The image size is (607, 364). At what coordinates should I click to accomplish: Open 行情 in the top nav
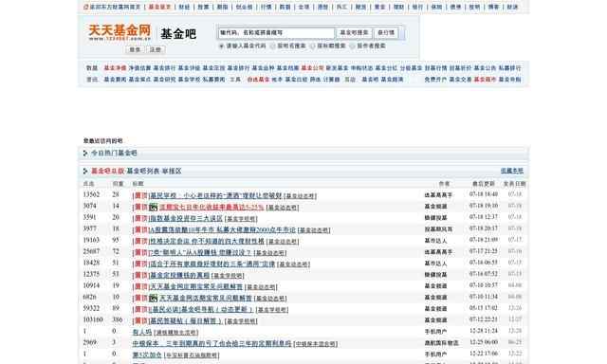pyautogui.click(x=266, y=7)
